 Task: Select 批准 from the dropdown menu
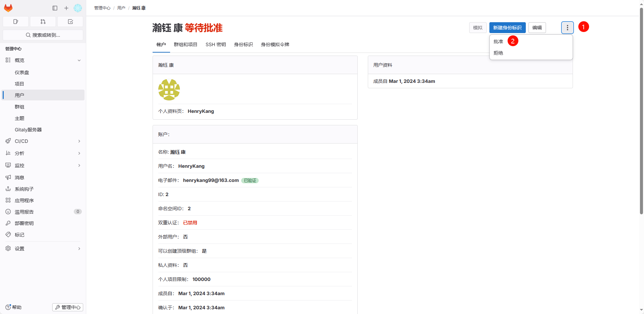point(498,41)
